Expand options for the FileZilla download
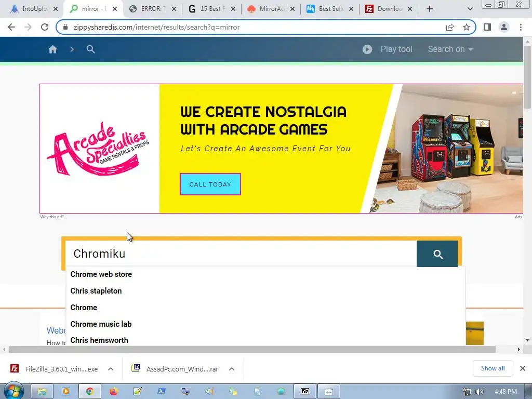The image size is (532, 399). click(x=111, y=369)
